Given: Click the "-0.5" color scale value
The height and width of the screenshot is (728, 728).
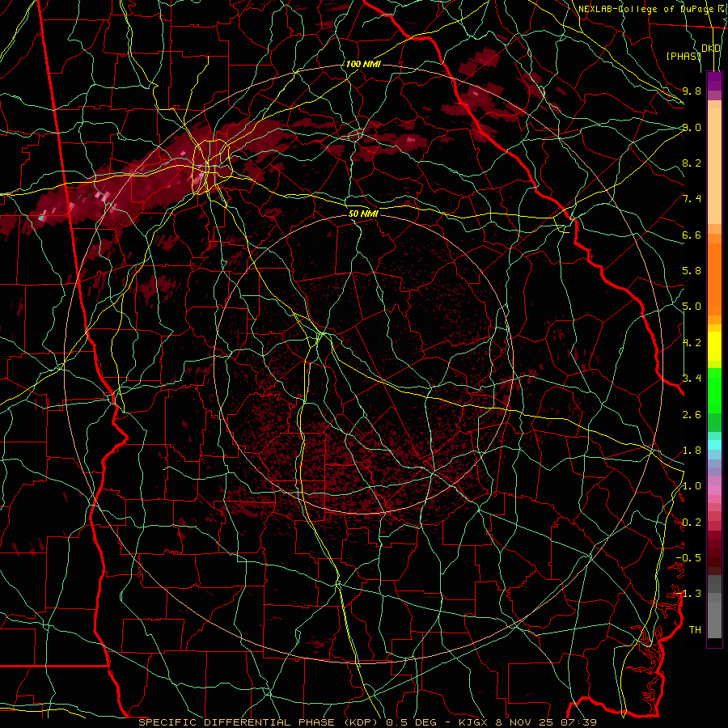Looking at the screenshot, I should pyautogui.click(x=688, y=558).
